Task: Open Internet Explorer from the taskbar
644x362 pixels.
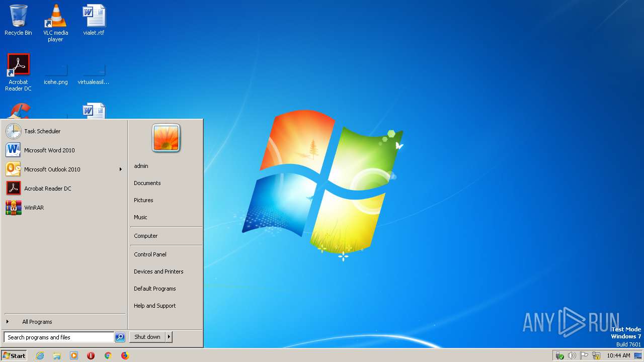Action: [x=40, y=355]
